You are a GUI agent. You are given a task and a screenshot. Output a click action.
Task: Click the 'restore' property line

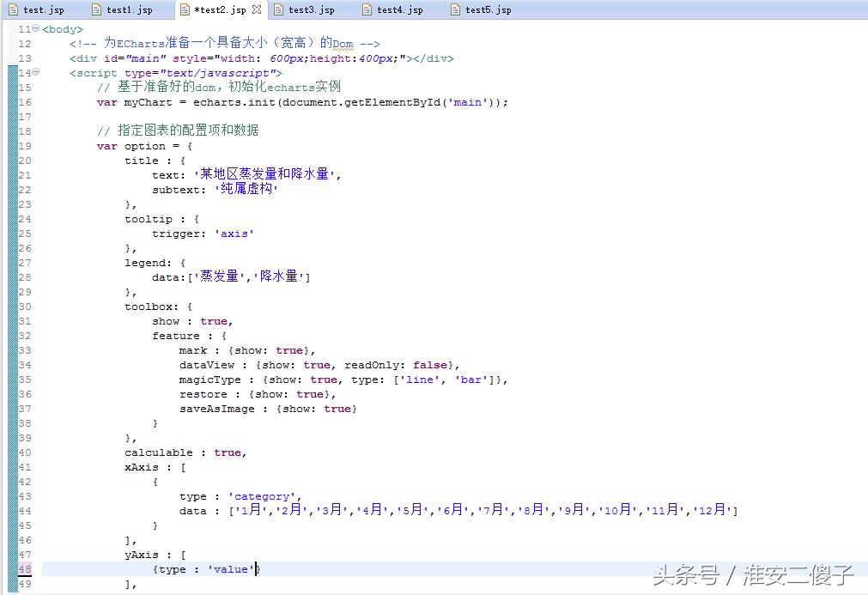tap(258, 395)
